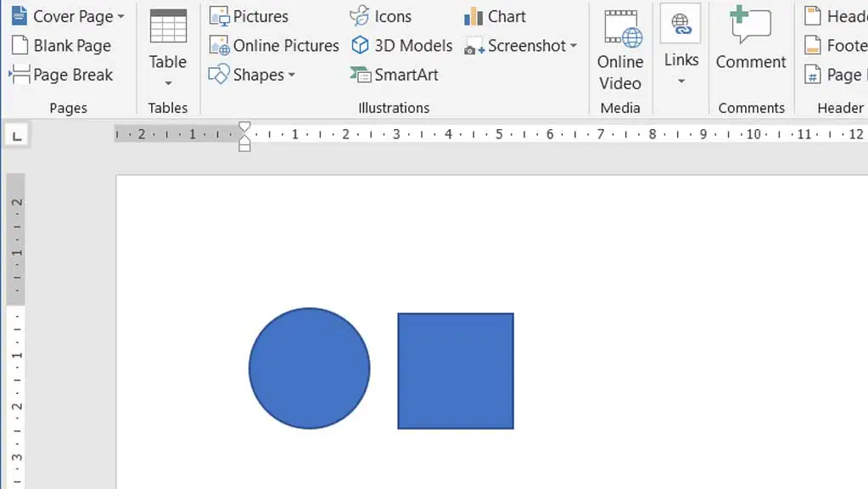Screen dimensions: 868x489
Task: Open Online Pictures insert option
Action: tap(273, 45)
